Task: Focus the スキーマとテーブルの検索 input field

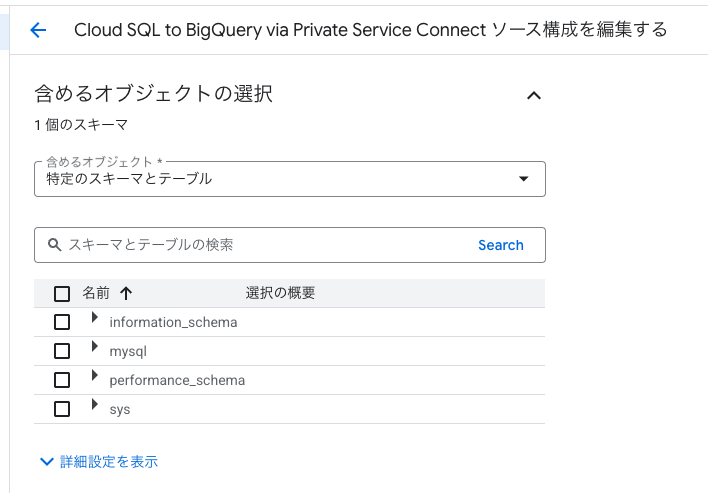Action: tap(266, 245)
